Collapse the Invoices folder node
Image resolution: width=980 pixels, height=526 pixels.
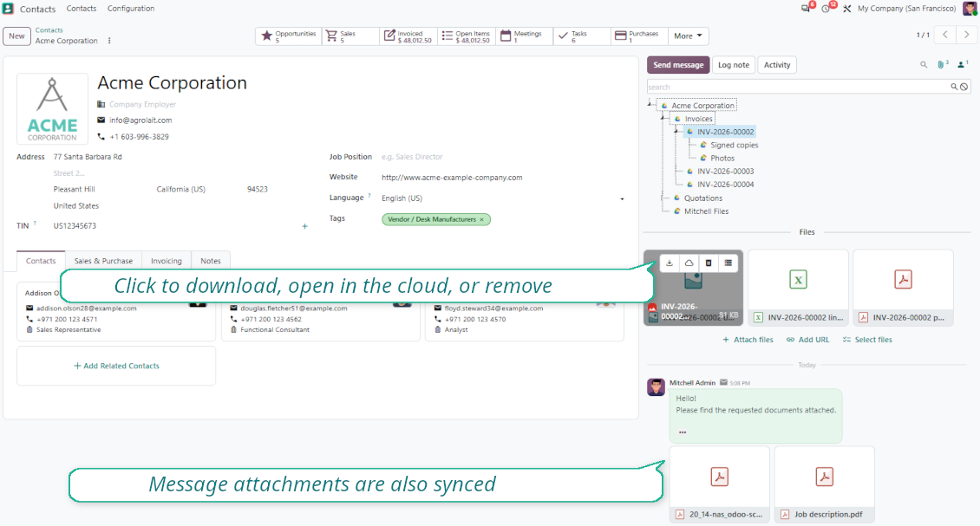click(x=663, y=119)
